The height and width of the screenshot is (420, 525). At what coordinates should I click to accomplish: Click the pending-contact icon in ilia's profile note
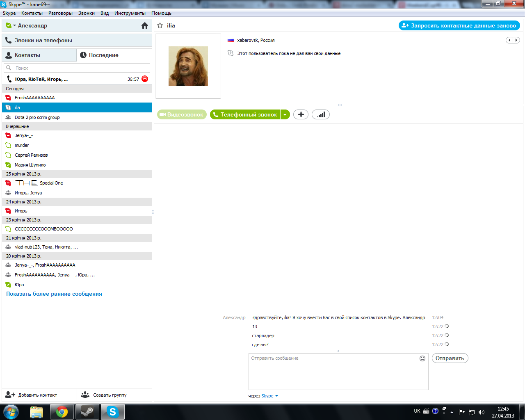pyautogui.click(x=231, y=53)
